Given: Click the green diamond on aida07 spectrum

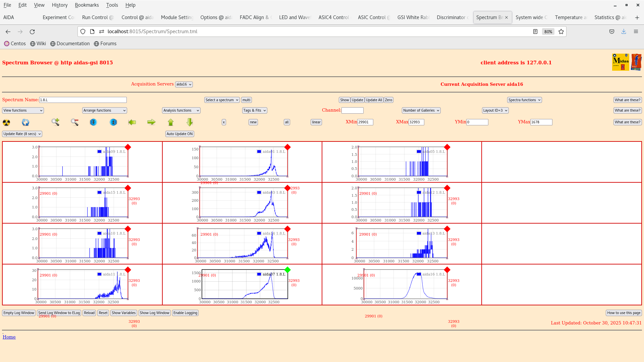Looking at the screenshot, I should pyautogui.click(x=287, y=270).
